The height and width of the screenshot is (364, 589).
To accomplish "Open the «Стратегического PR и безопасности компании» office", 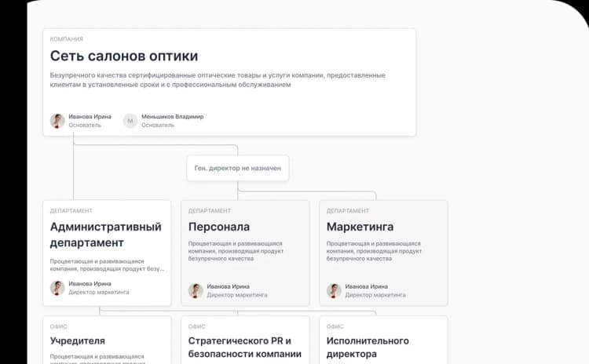I will [x=245, y=348].
